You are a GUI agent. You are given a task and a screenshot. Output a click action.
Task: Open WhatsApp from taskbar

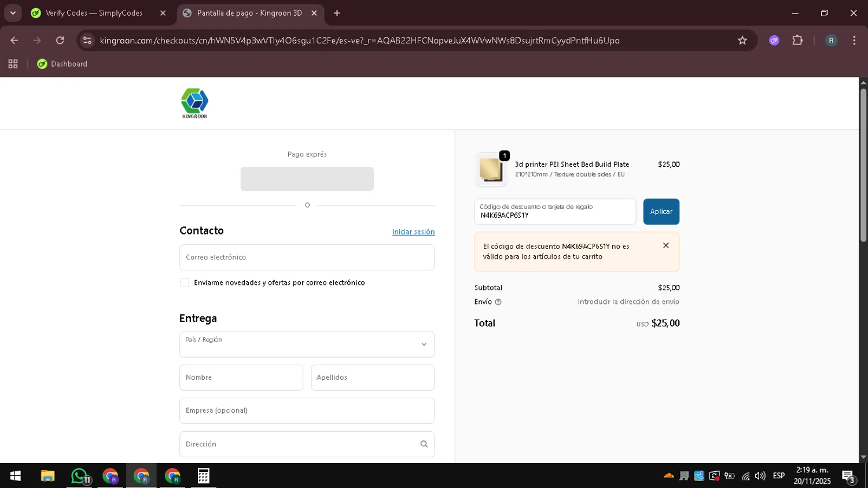[79, 476]
